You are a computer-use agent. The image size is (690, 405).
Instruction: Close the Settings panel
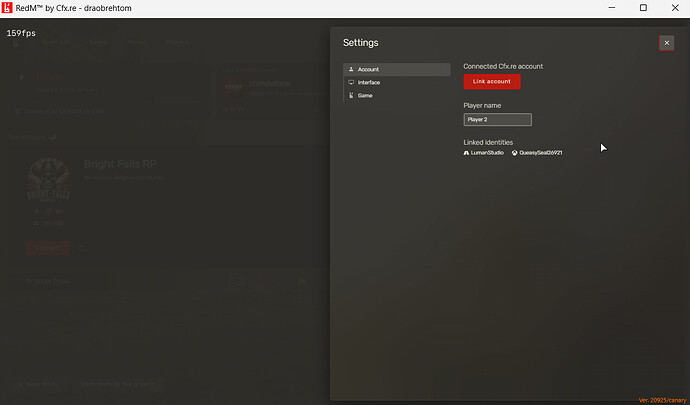point(666,43)
